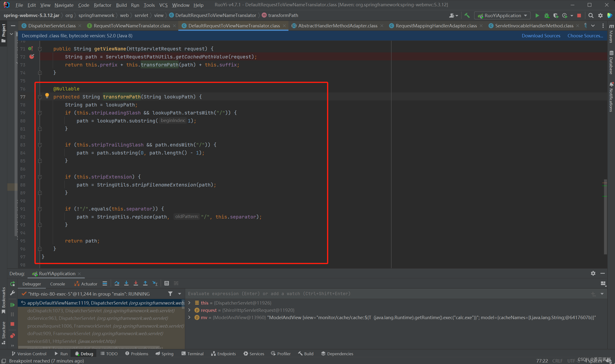Collapse the transformPath method fold on line 77
This screenshot has height=364, width=615.
(x=40, y=97)
